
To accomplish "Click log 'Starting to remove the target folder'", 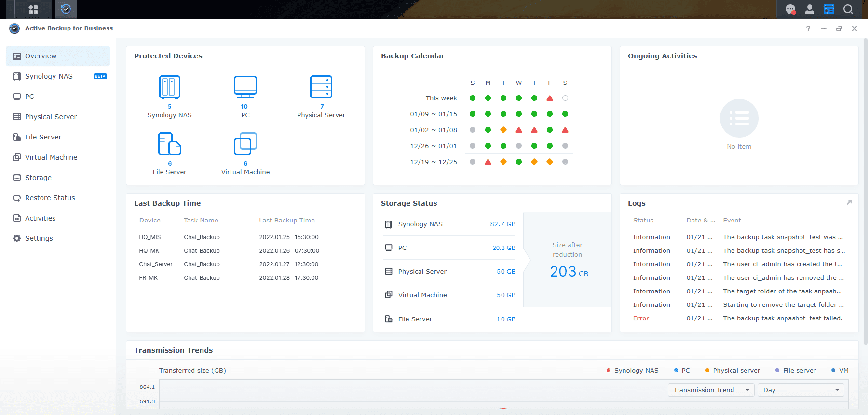I will [739, 305].
